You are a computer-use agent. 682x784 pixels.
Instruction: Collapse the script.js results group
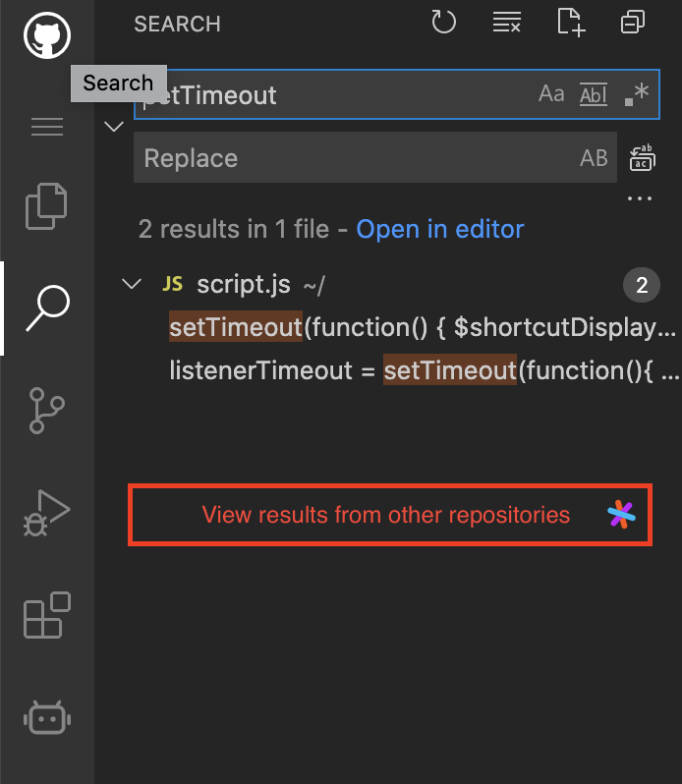tap(132, 285)
